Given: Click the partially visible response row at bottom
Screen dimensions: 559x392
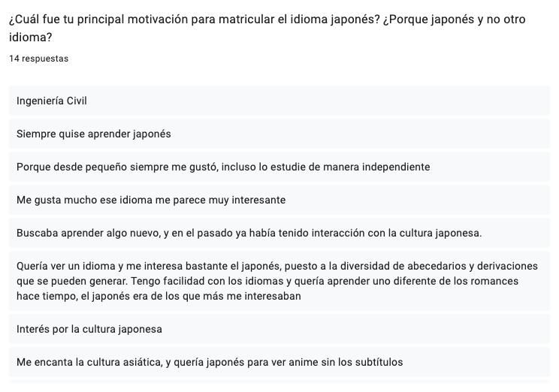Looking at the screenshot, I should coord(279,387).
